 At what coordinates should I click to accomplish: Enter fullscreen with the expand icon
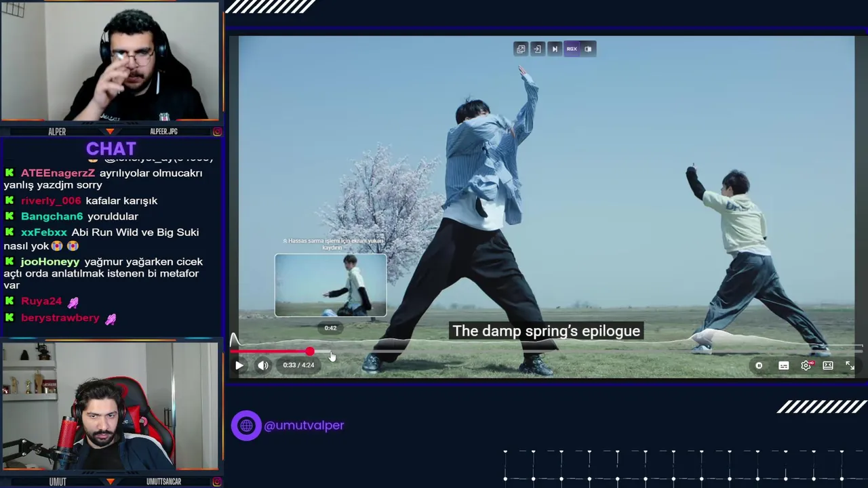click(850, 365)
